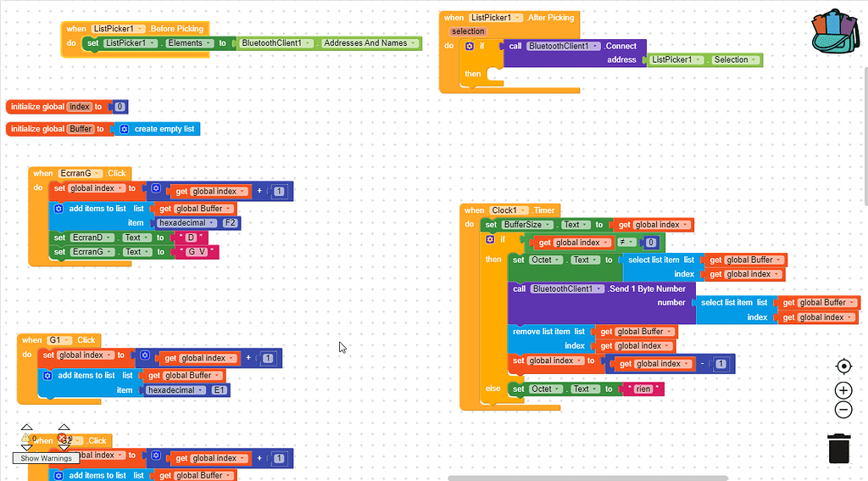Edit the E1 hexadecimal value
The width and height of the screenshot is (868, 481).
coord(220,390)
